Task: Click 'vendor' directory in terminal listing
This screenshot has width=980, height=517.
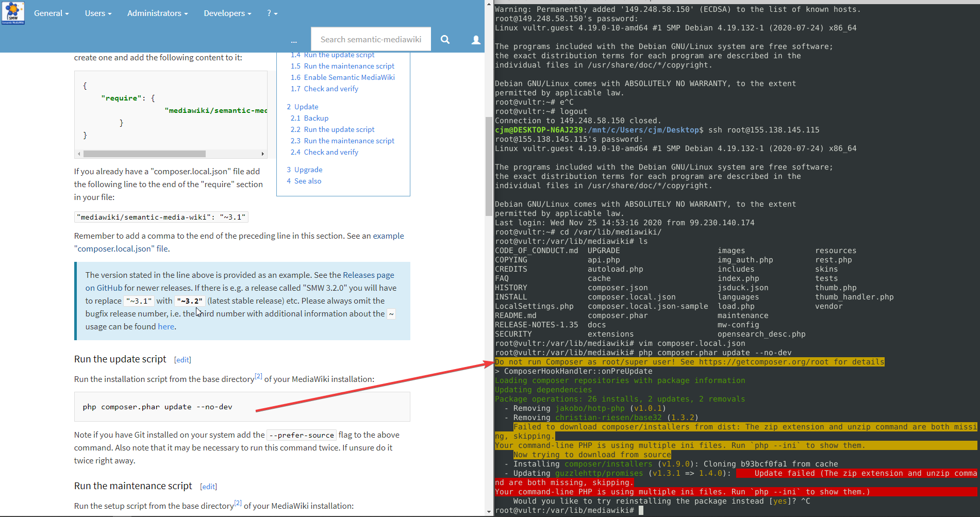Action: (829, 306)
